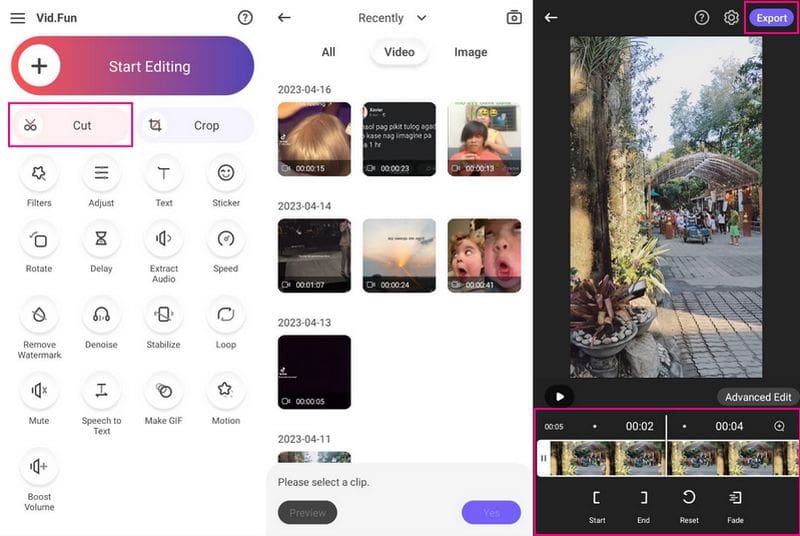Viewport: 800px width, 536px height.
Task: Go back from the clip picker screen
Action: (284, 18)
